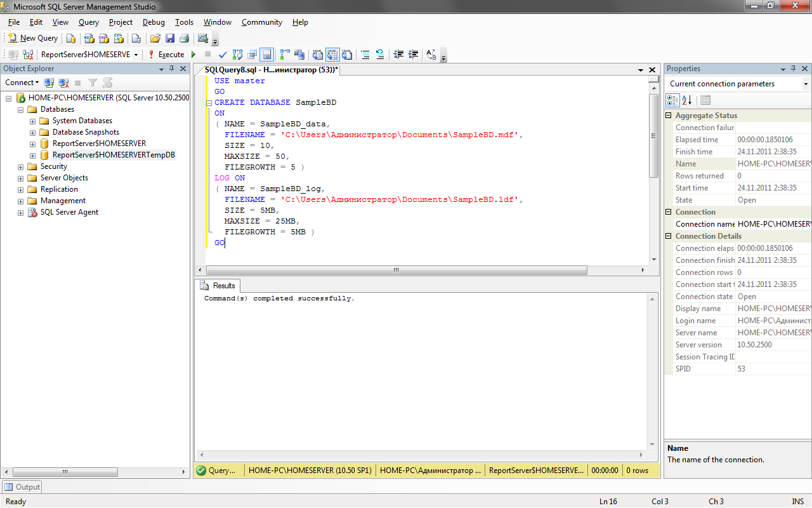Select the Replication folder
This screenshot has width=812, height=508.
(59, 189)
